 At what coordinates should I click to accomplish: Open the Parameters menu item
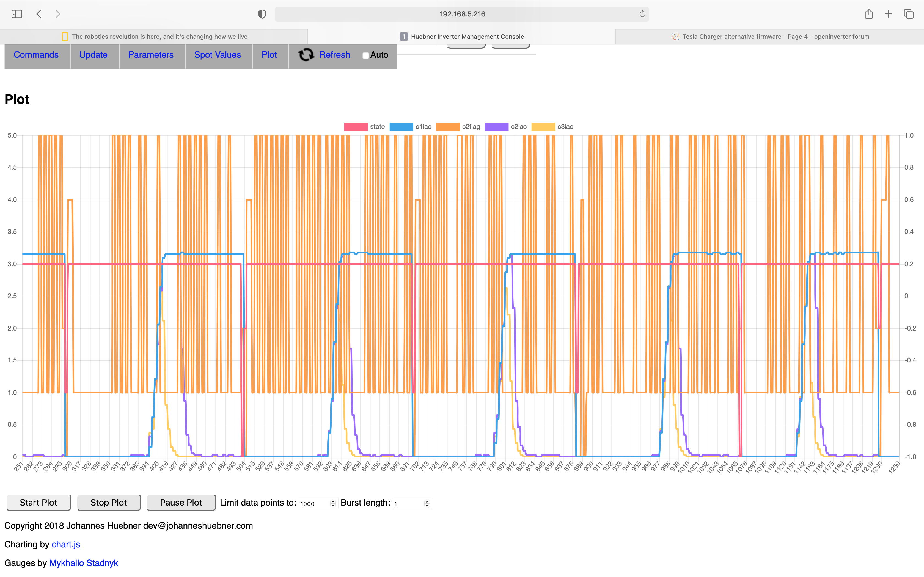[x=151, y=55]
